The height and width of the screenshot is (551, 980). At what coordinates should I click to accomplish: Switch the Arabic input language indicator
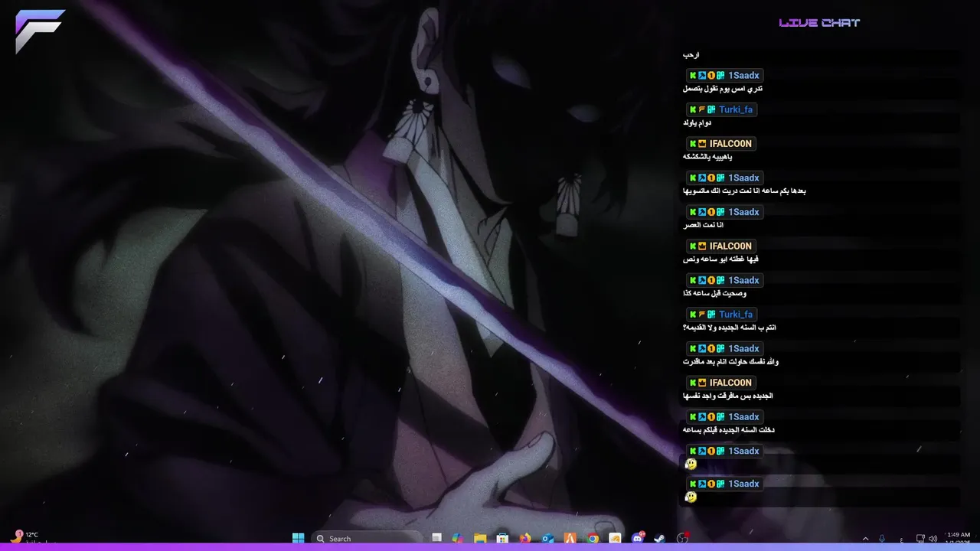901,540
